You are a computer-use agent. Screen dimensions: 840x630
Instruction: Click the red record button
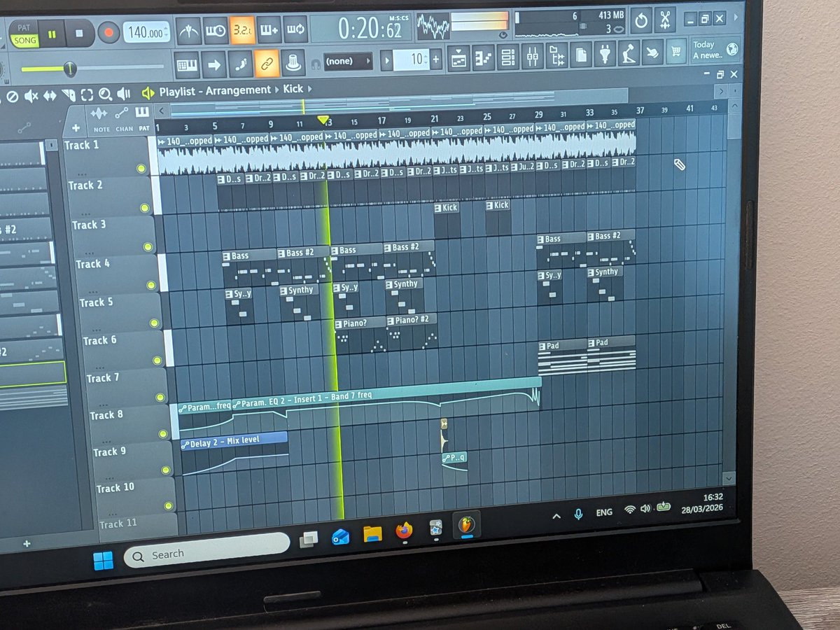(108, 32)
